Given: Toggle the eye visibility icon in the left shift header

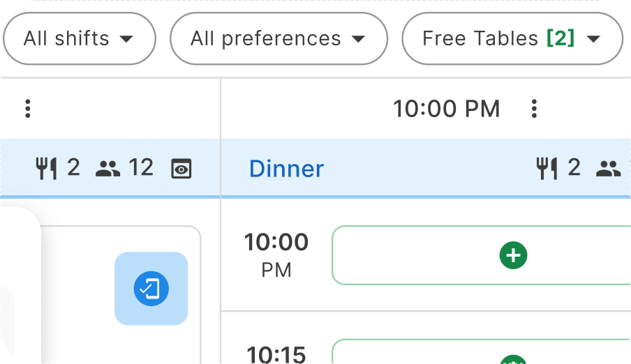Looking at the screenshot, I should click(181, 169).
